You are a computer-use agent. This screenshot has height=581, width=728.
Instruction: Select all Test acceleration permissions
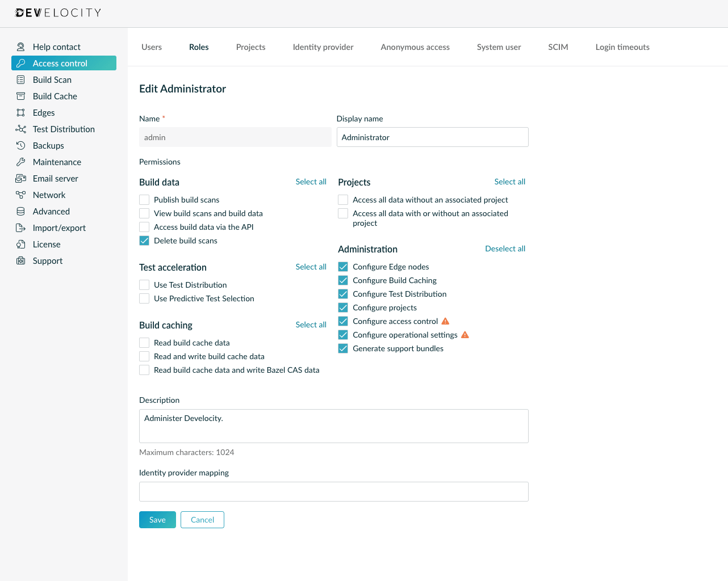coord(311,267)
